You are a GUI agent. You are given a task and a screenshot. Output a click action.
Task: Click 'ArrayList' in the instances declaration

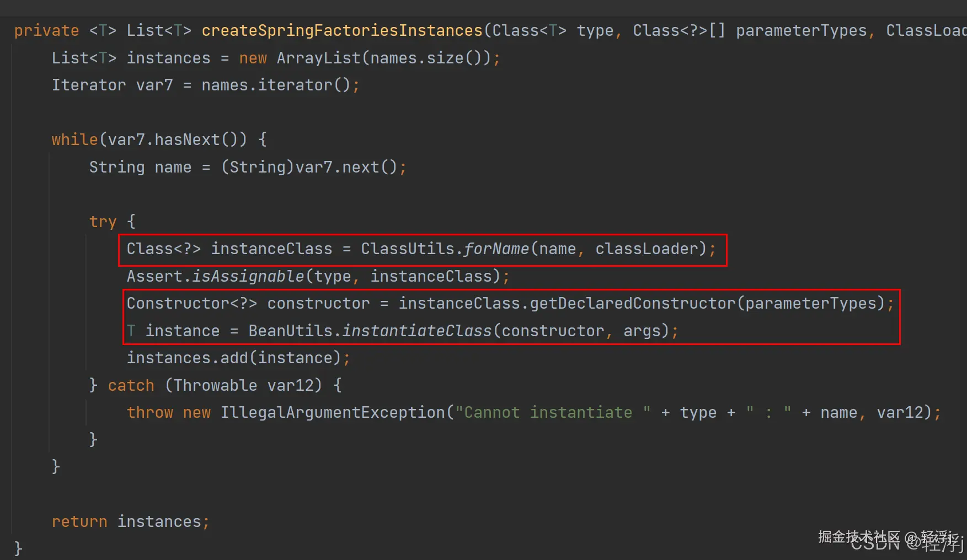(x=319, y=58)
